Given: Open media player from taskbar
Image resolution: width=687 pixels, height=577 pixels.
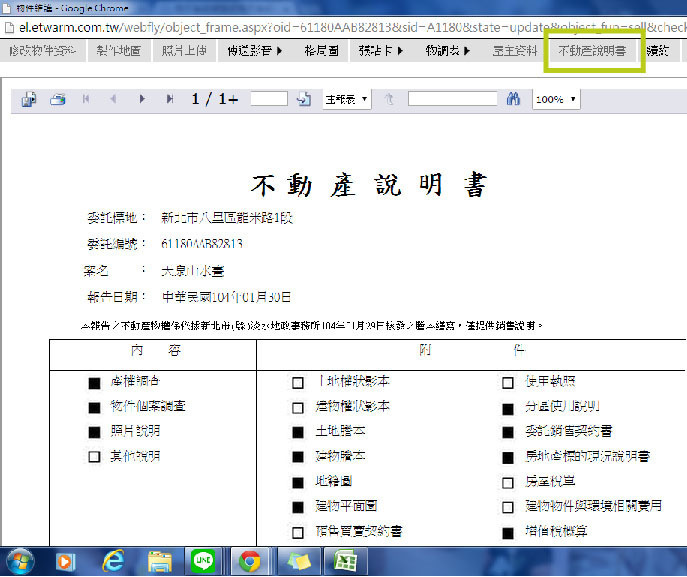Looking at the screenshot, I should tap(66, 562).
